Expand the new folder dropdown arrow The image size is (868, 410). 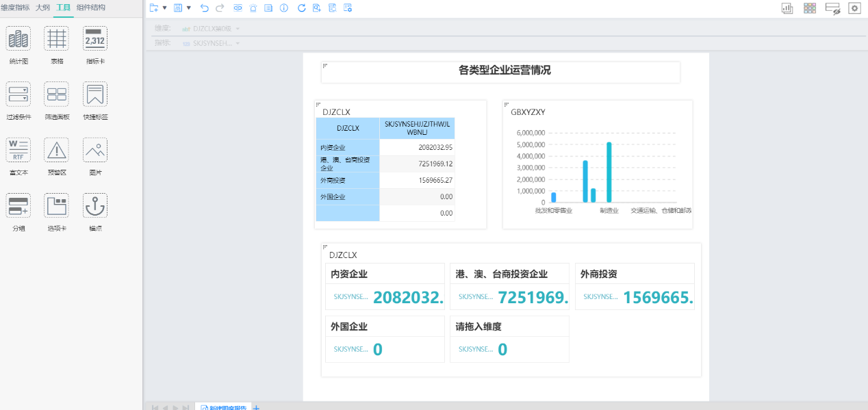pos(164,8)
